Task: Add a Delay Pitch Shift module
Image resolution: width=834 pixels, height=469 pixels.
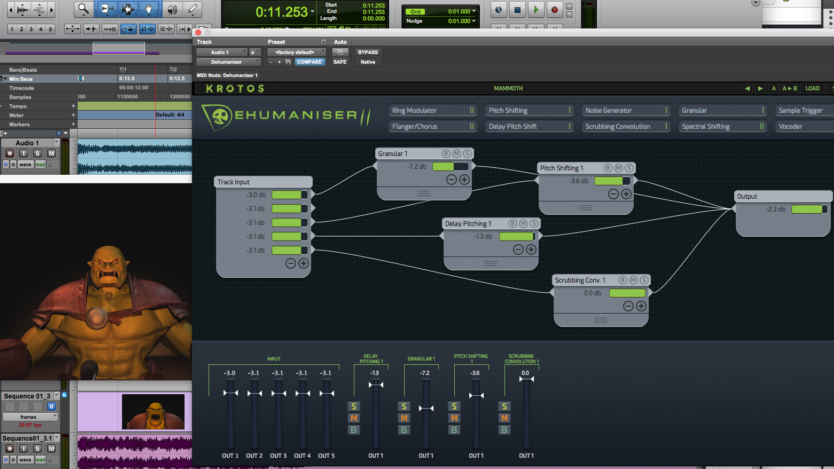Action: (529, 127)
